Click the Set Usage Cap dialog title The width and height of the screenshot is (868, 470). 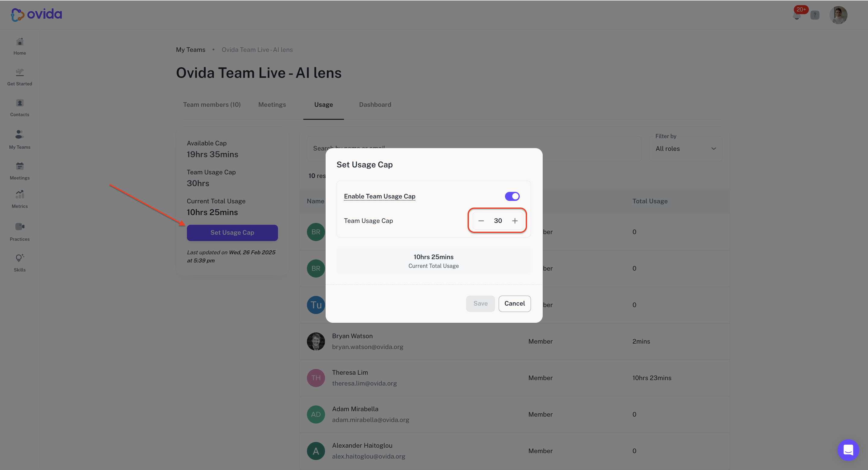(365, 164)
